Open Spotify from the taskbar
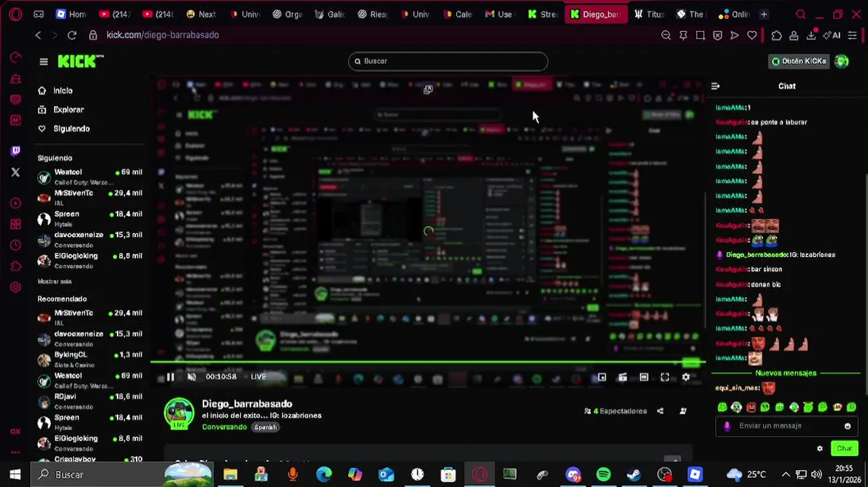The height and width of the screenshot is (487, 868). click(603, 475)
